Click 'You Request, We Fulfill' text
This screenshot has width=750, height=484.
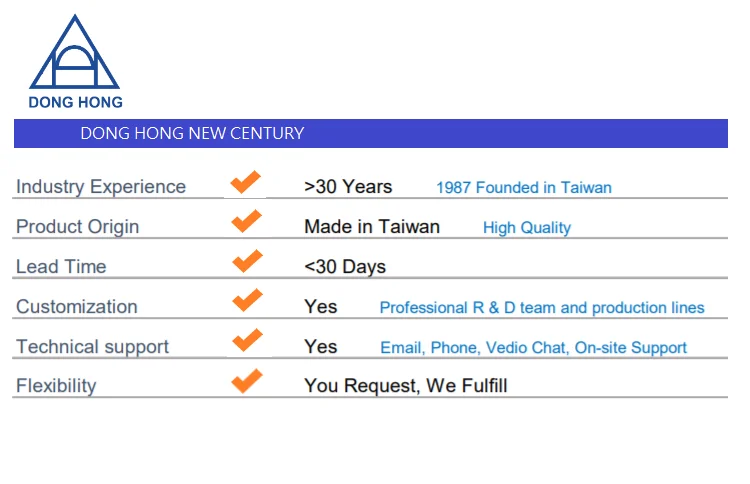click(406, 385)
